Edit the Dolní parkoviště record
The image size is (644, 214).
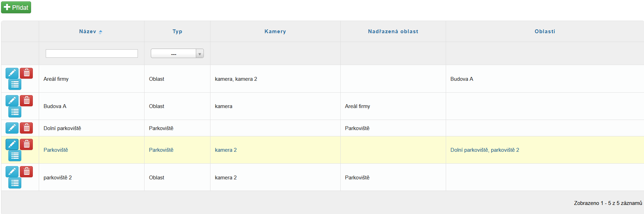pyautogui.click(x=12, y=128)
